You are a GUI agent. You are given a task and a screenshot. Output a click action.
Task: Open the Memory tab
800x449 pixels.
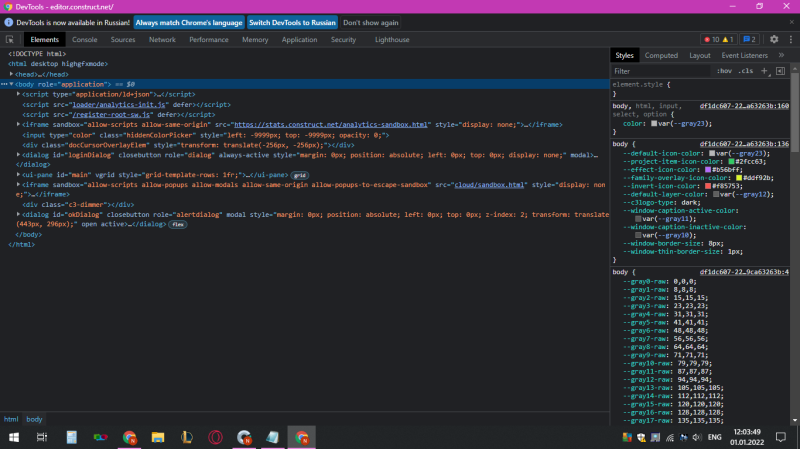[255, 39]
